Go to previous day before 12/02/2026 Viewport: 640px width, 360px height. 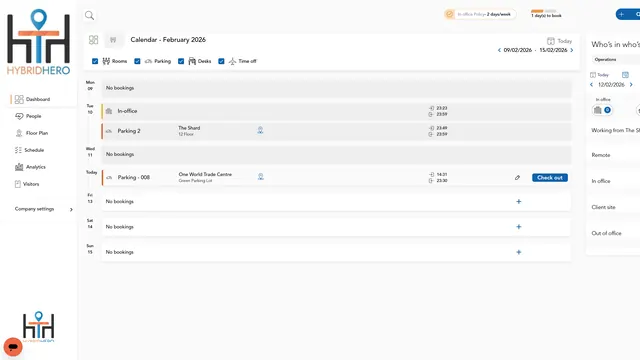coord(591,85)
